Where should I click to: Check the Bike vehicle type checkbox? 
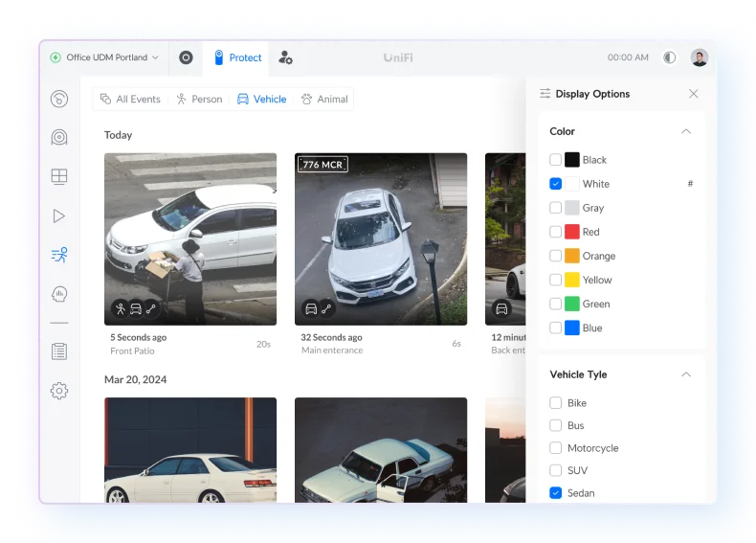pyautogui.click(x=555, y=403)
